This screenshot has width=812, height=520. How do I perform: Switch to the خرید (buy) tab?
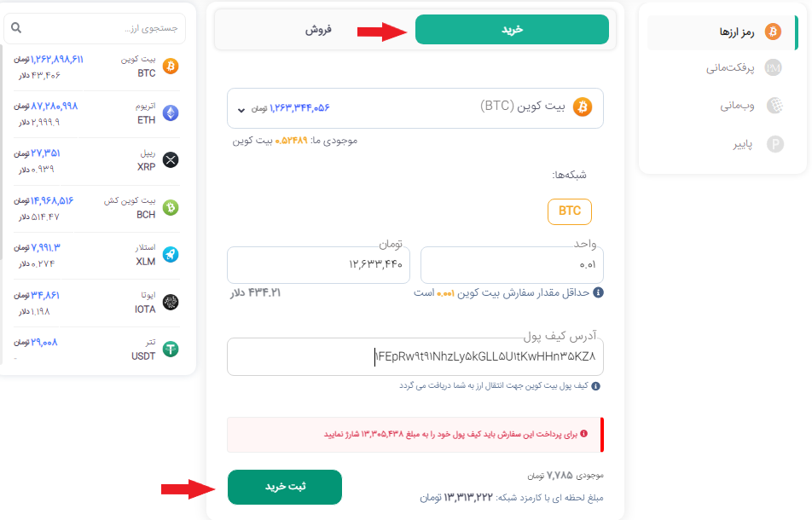tap(512, 30)
